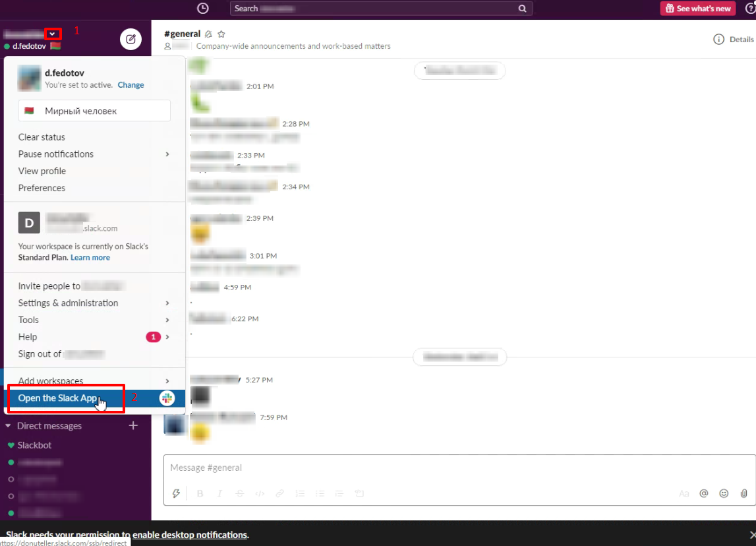The width and height of the screenshot is (756, 546).
Task: Star the #general channel
Action: [x=221, y=34]
